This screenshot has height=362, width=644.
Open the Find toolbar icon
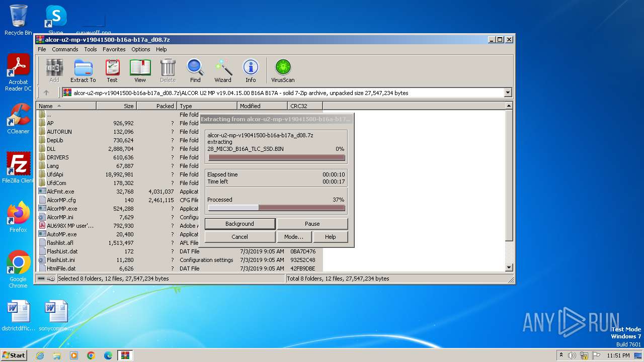click(x=195, y=70)
